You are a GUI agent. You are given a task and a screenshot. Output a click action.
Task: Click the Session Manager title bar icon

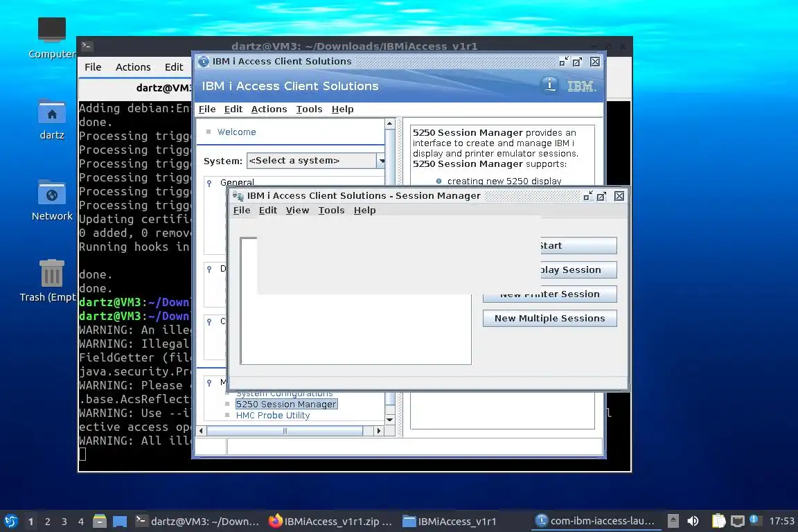(238, 196)
